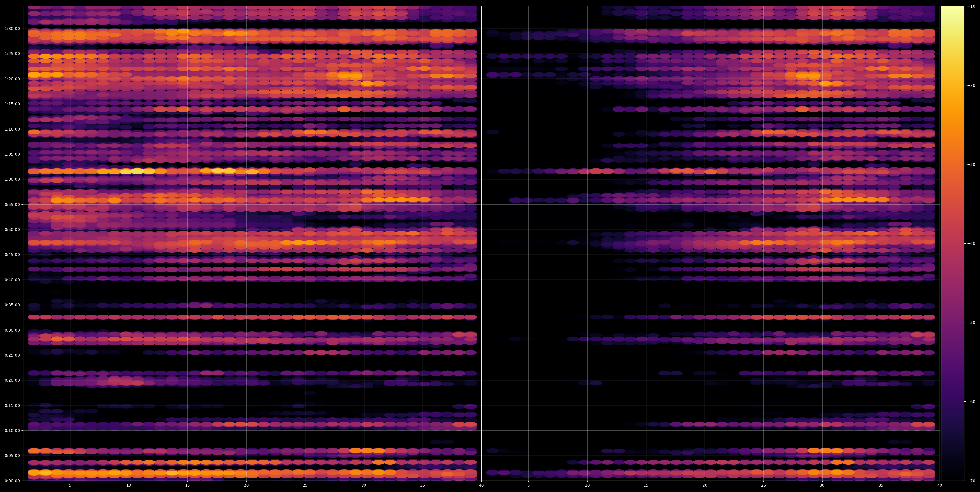
Task: Select the 1:10:00 time label
Action: pos(13,129)
